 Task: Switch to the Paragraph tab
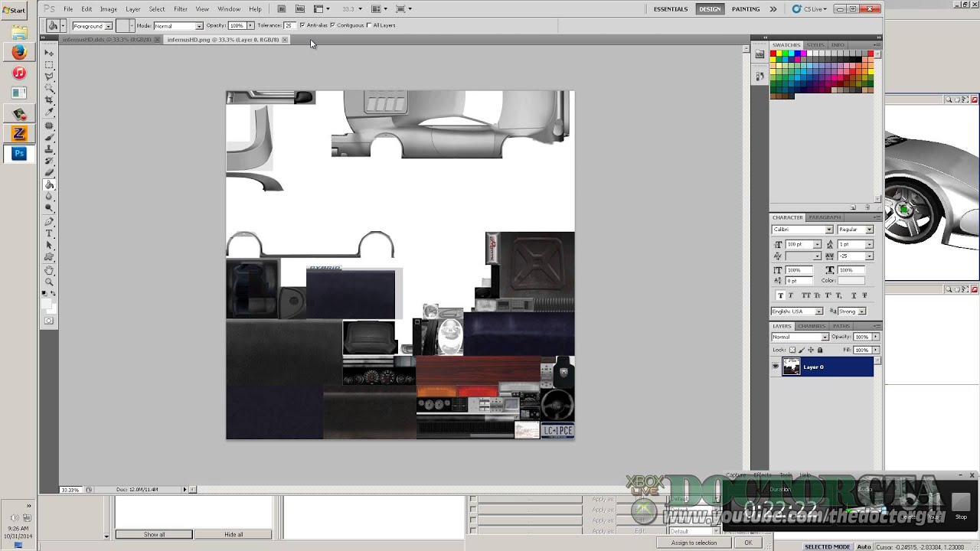pyautogui.click(x=825, y=217)
